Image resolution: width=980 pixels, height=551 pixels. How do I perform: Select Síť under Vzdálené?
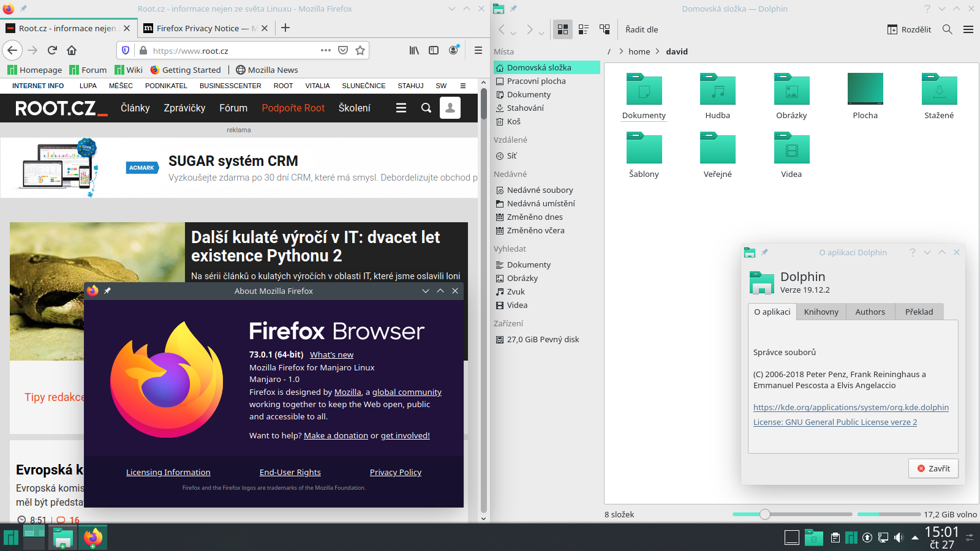pyautogui.click(x=546, y=156)
